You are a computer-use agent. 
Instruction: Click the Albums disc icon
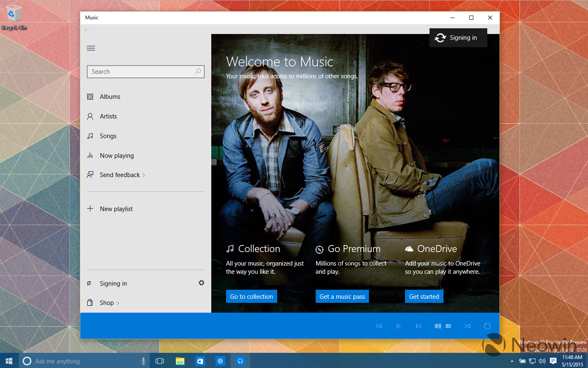90,97
